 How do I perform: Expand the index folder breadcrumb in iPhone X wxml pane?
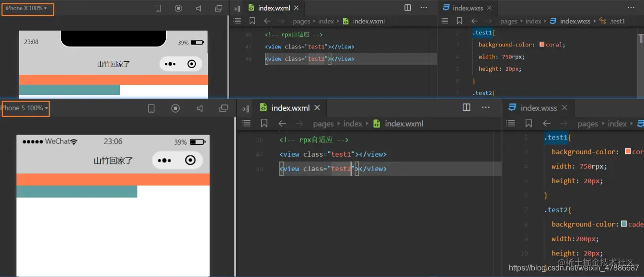pyautogui.click(x=326, y=21)
